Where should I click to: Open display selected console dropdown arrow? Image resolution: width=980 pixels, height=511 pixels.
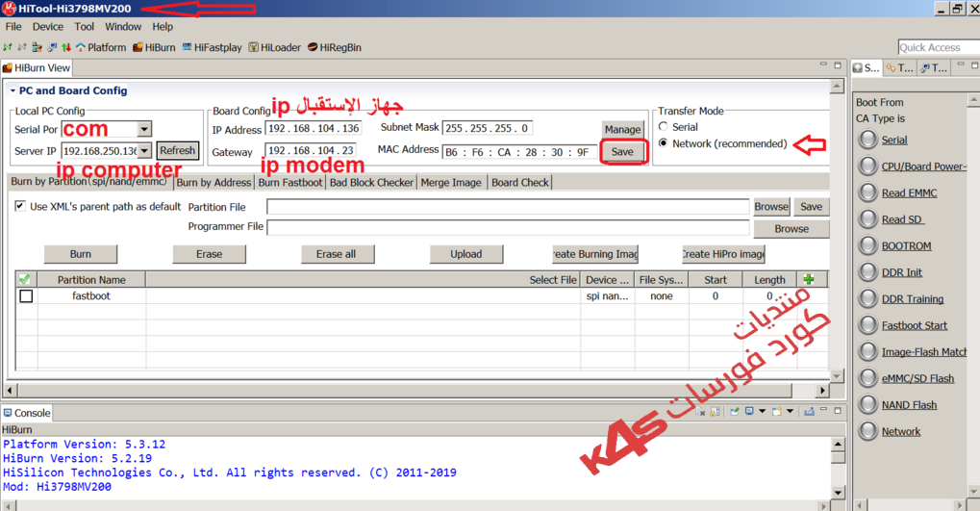coord(762,412)
